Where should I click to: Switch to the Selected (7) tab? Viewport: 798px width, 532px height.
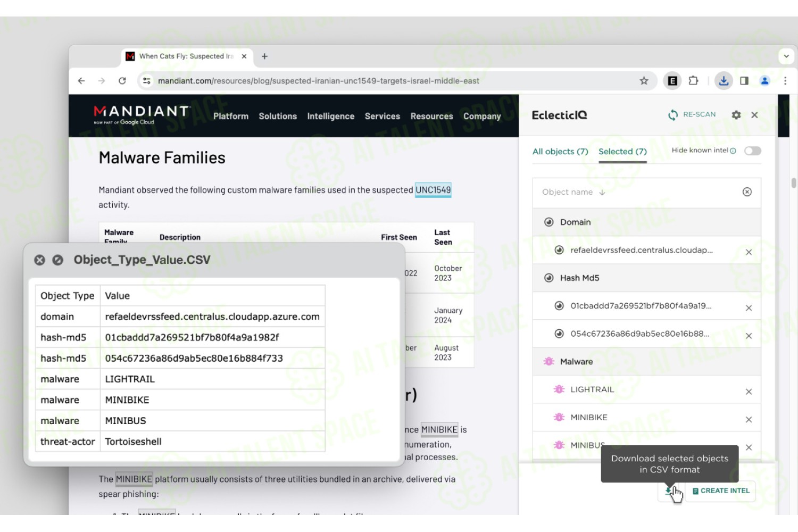click(x=622, y=152)
